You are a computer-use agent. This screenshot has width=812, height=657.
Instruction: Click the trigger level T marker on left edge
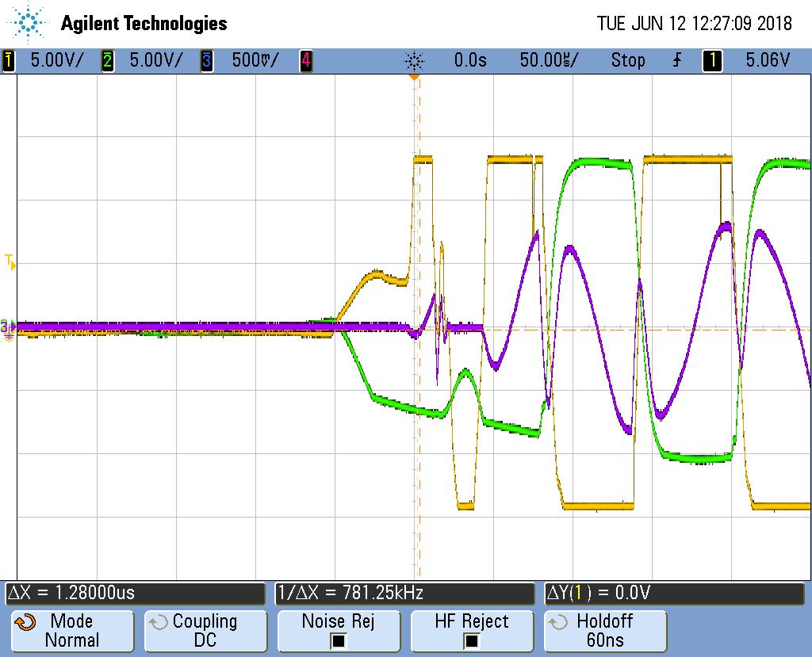point(10,262)
